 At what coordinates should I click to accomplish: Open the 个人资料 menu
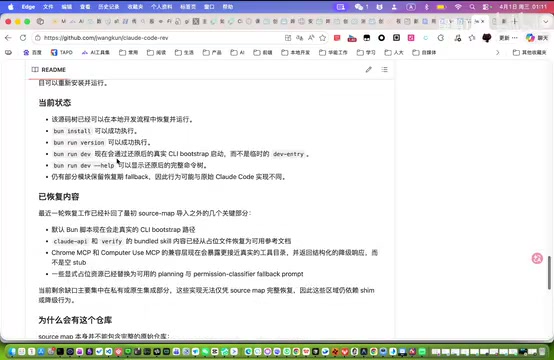pos(161,7)
